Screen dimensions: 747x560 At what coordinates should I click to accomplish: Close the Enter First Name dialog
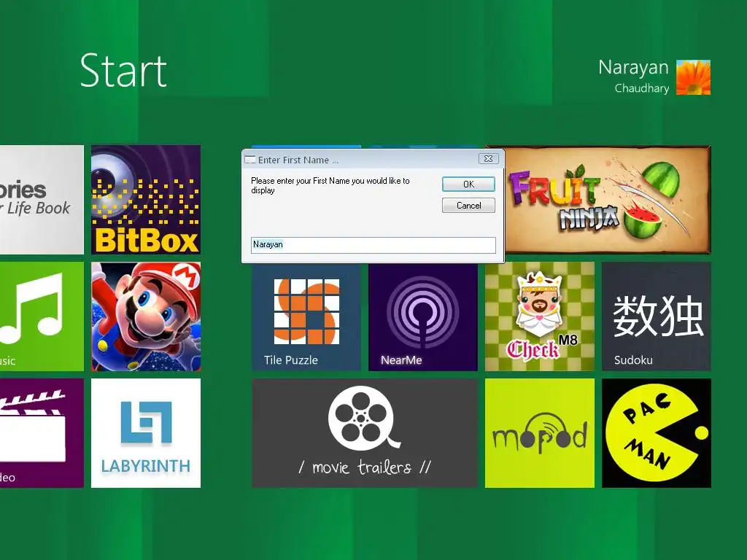(488, 158)
